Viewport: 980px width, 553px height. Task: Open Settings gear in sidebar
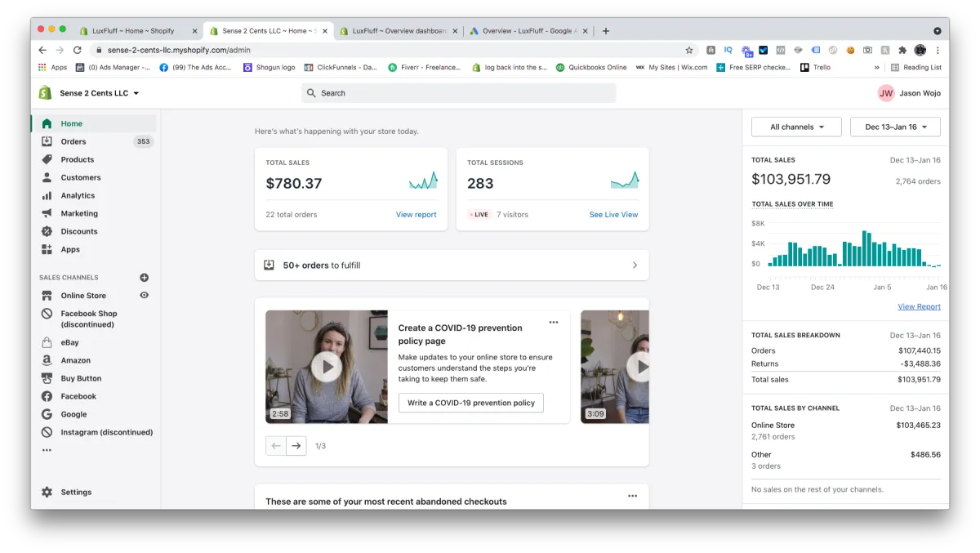(x=47, y=492)
